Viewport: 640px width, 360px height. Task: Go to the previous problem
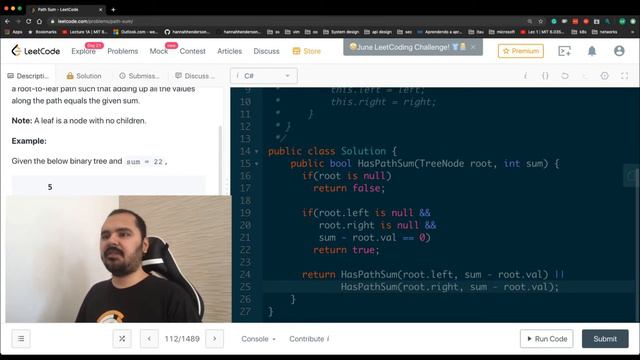point(149,339)
